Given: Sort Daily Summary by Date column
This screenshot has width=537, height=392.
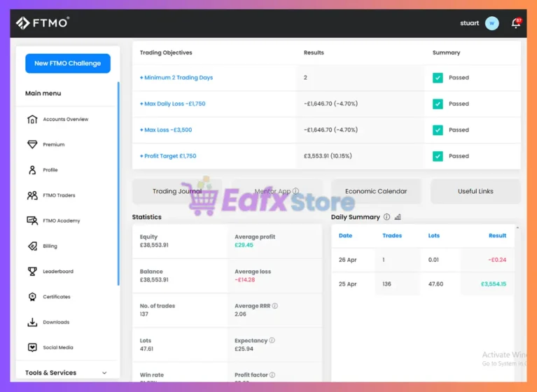Looking at the screenshot, I should 345,235.
